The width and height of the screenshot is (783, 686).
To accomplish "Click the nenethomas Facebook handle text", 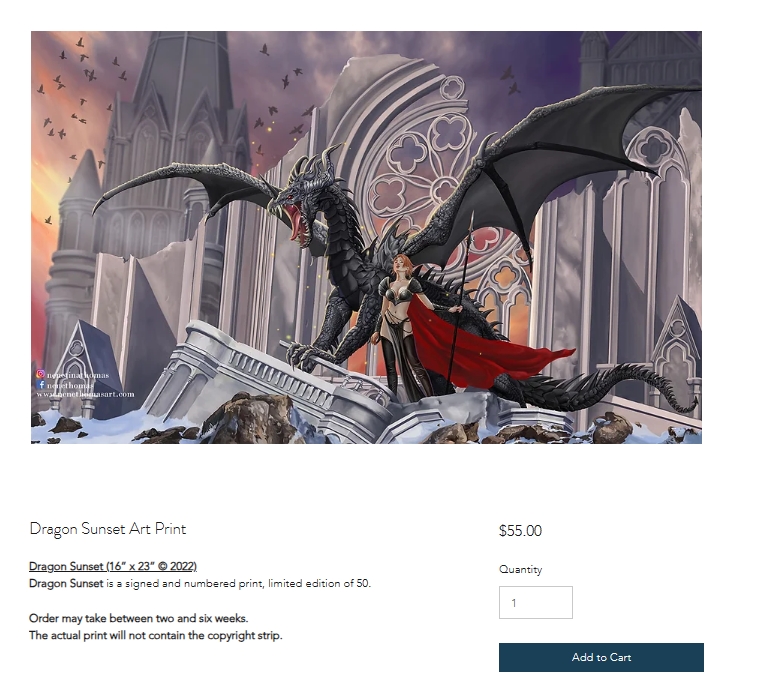I will [x=70, y=385].
